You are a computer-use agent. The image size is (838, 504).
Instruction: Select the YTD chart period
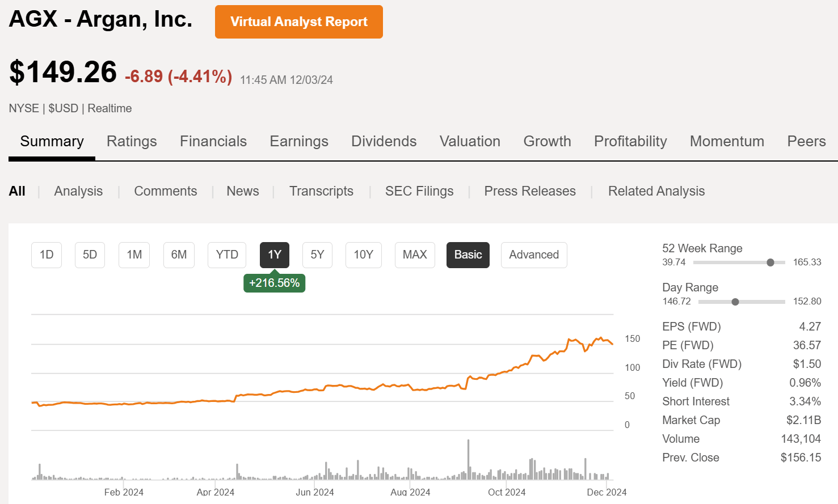(x=226, y=255)
